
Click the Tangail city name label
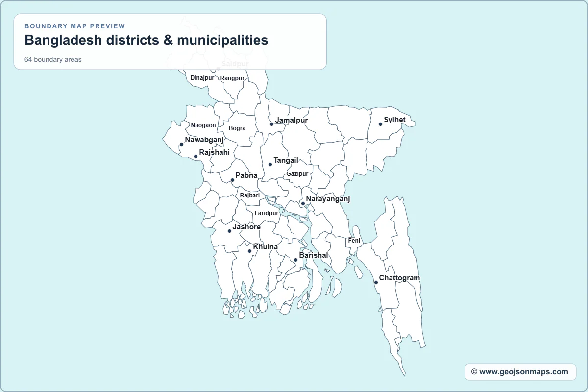point(286,160)
